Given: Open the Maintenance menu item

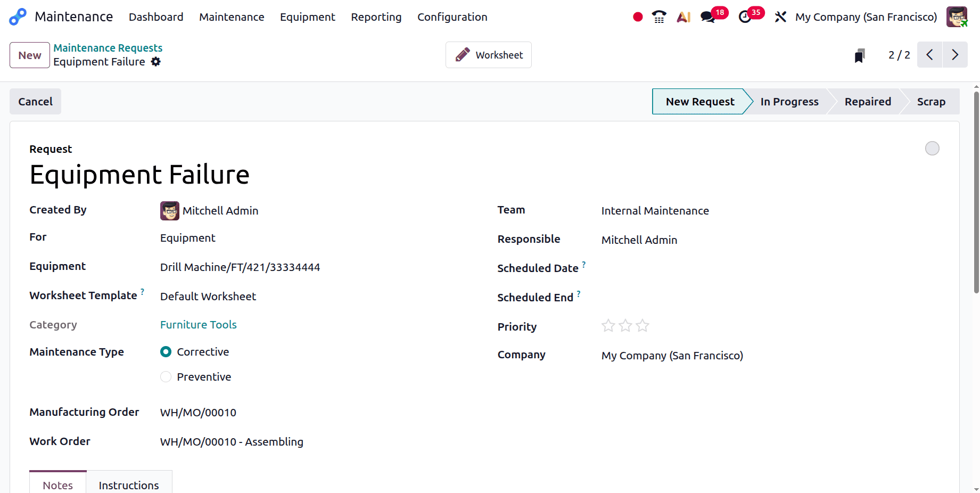Looking at the screenshot, I should click(x=232, y=17).
